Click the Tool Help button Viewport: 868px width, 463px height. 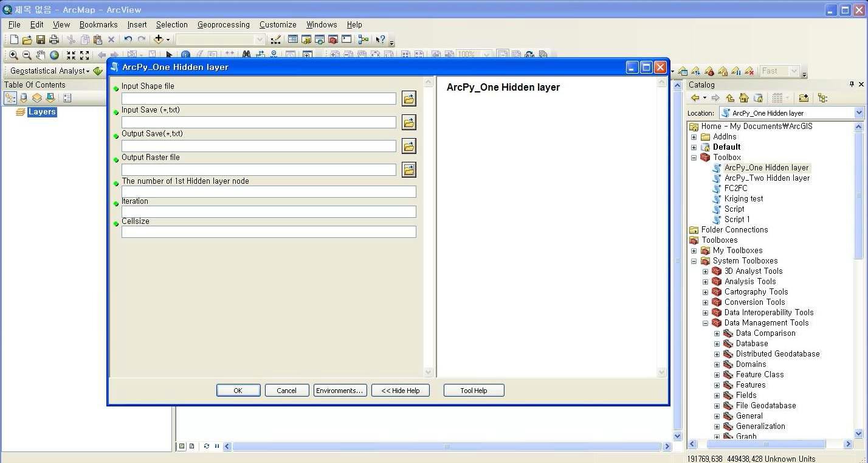coord(474,391)
